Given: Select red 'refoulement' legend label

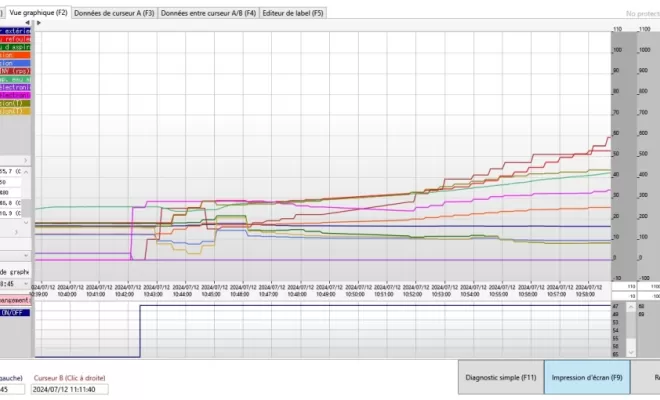Looking at the screenshot, I should [x=15, y=39].
